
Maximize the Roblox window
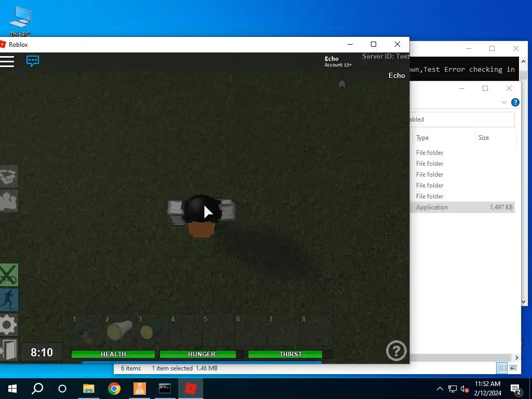pyautogui.click(x=374, y=44)
